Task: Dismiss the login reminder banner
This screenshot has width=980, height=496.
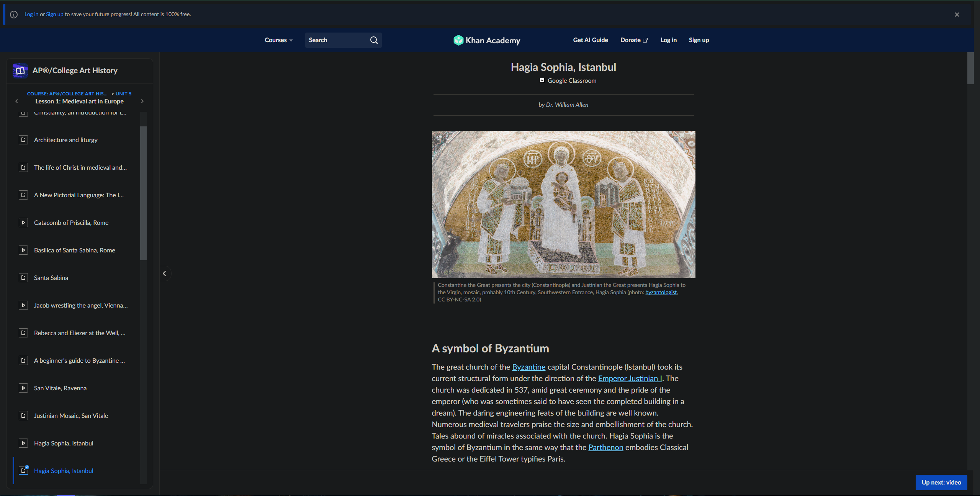Action: point(957,14)
